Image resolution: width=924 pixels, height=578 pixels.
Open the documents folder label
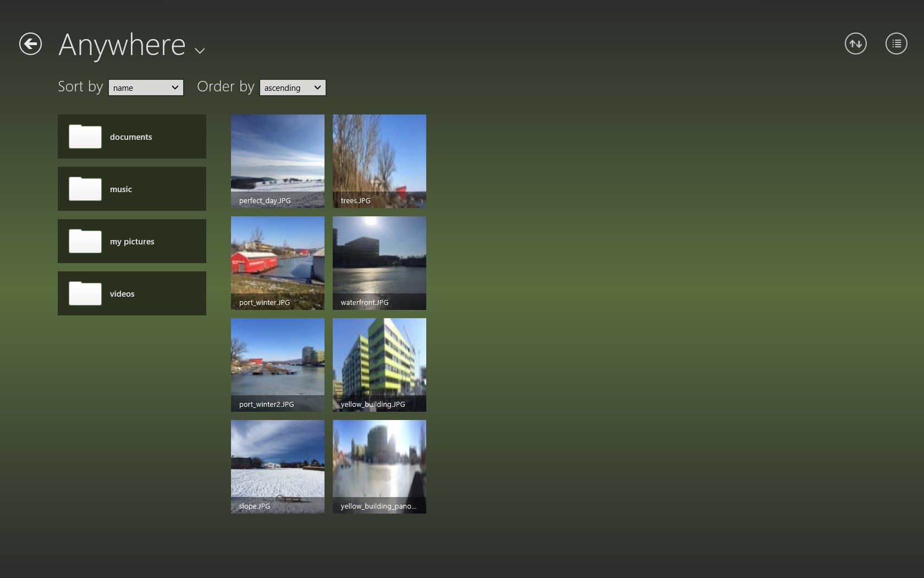click(131, 137)
